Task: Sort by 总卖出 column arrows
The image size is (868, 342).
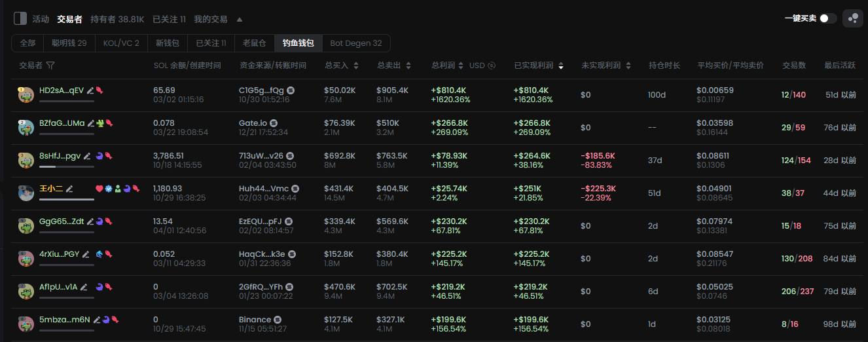Action: pos(408,66)
